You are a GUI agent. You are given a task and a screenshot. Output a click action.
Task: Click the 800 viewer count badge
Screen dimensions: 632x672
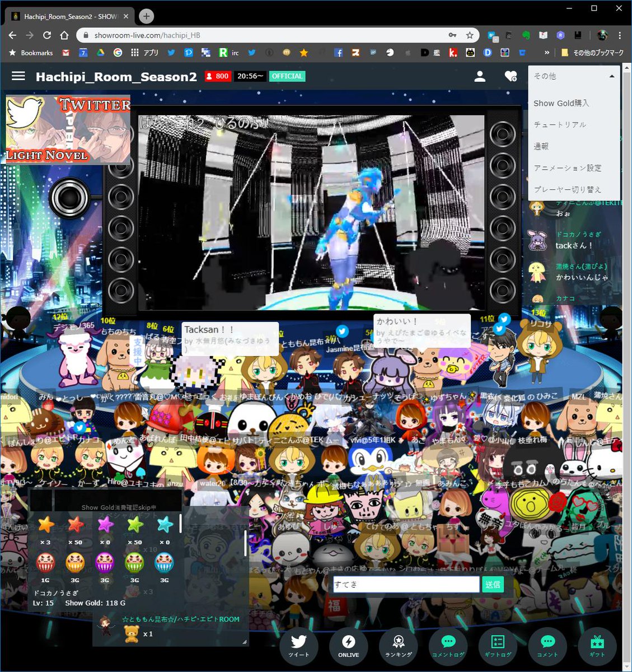click(x=217, y=76)
